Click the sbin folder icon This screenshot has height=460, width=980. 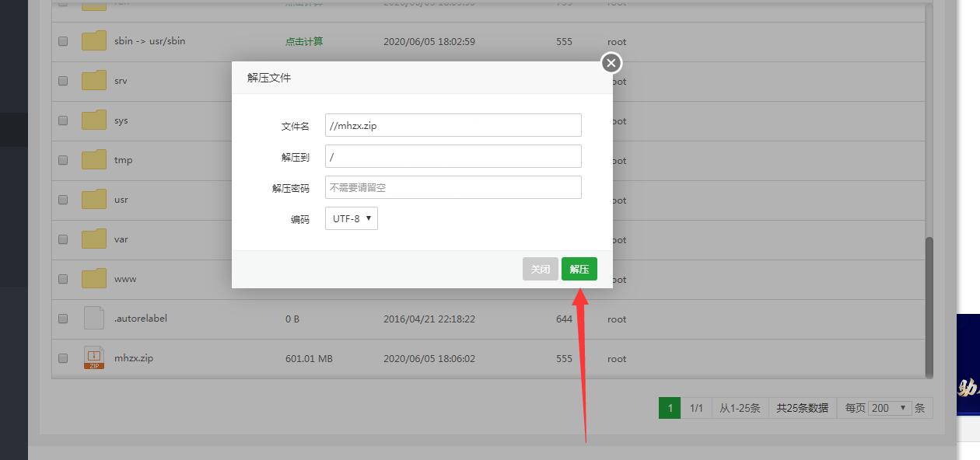pyautogui.click(x=94, y=40)
